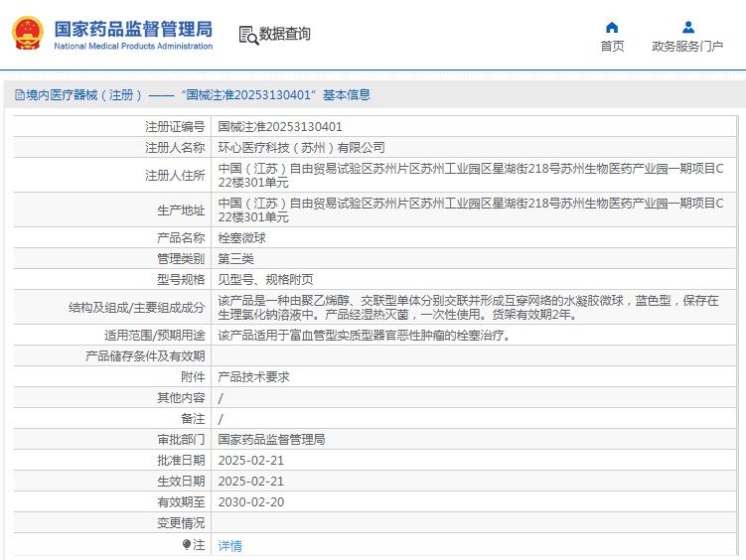Click the 审批部门 label
Image resolution: width=746 pixels, height=560 pixels.
tap(181, 440)
